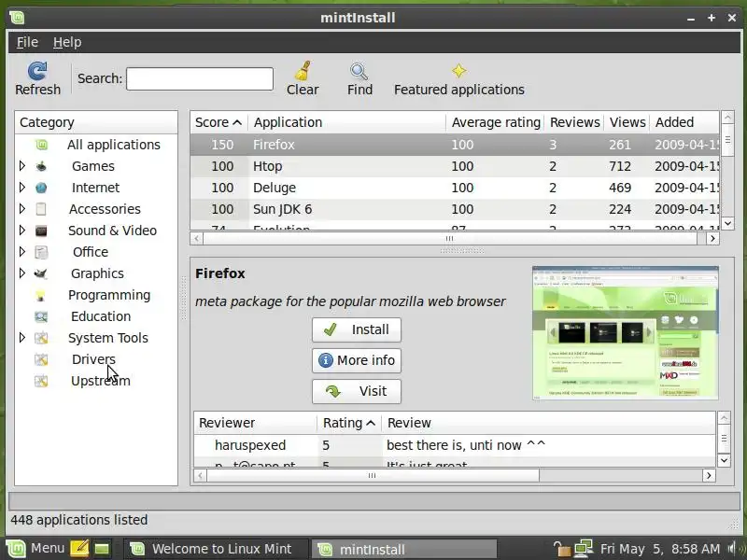Open the File menu
This screenshot has height=560, width=747.
pyautogui.click(x=27, y=42)
